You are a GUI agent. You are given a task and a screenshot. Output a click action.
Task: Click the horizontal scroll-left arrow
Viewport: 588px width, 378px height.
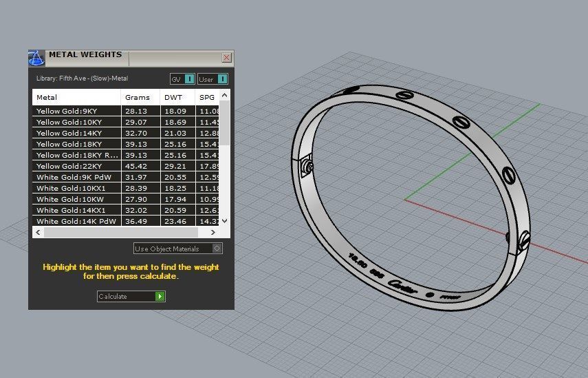38,232
